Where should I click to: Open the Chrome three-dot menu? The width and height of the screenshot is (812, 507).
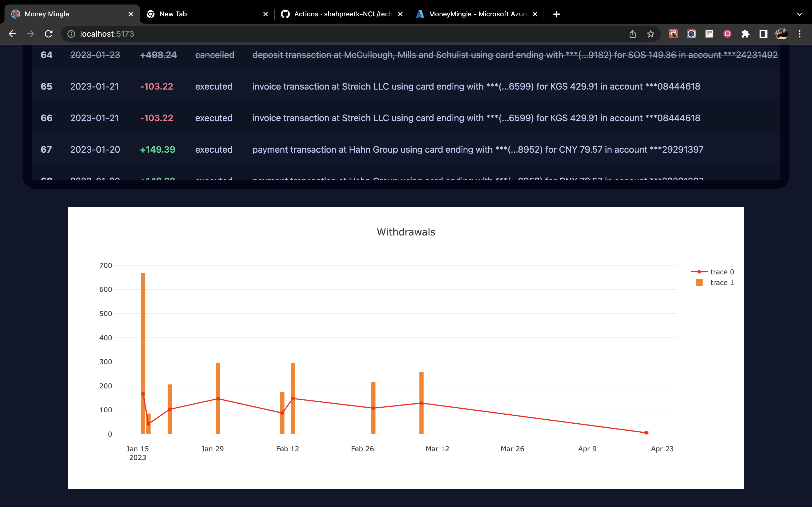click(x=799, y=34)
